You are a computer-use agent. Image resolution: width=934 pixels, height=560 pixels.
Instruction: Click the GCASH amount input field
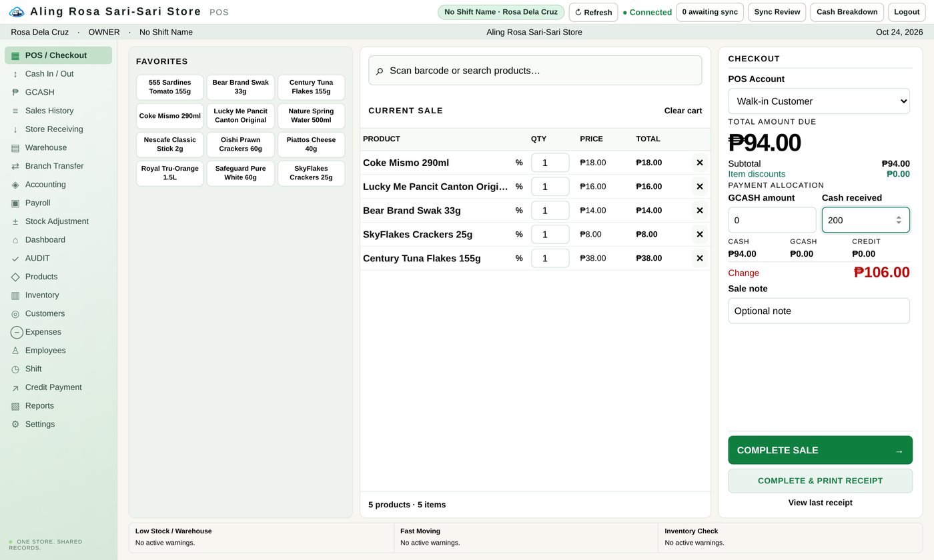pyautogui.click(x=772, y=220)
